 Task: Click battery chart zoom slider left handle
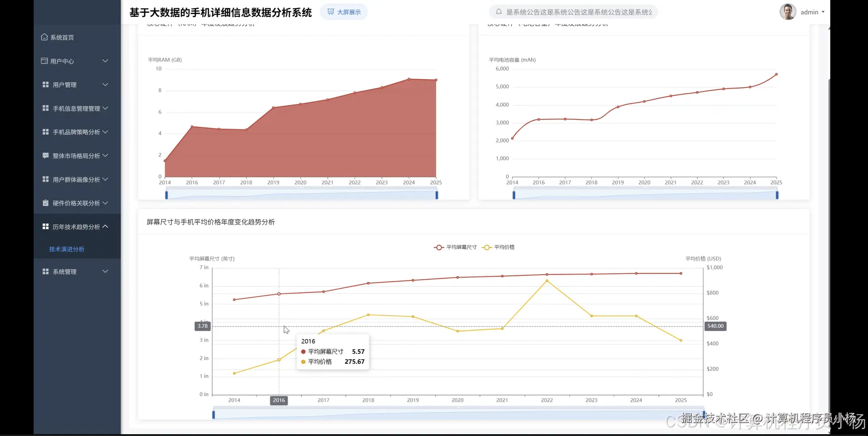point(514,195)
